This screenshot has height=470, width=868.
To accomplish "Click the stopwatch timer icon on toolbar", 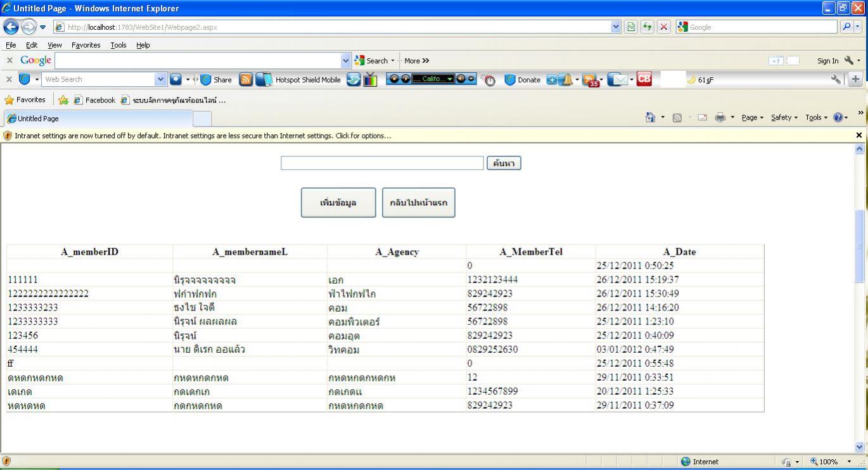I will point(488,80).
